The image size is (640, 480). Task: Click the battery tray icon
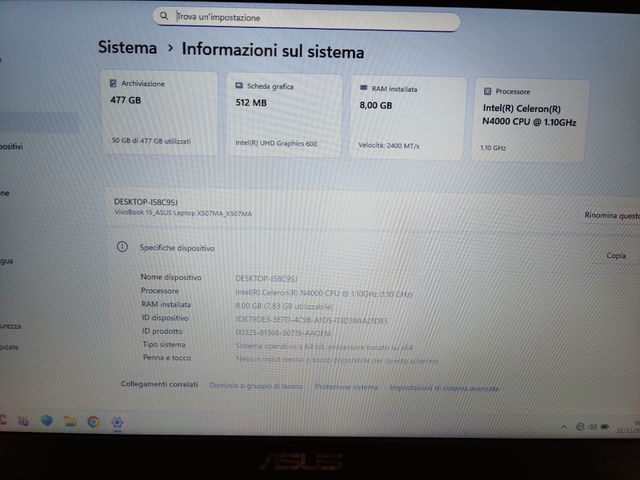[x=605, y=427]
